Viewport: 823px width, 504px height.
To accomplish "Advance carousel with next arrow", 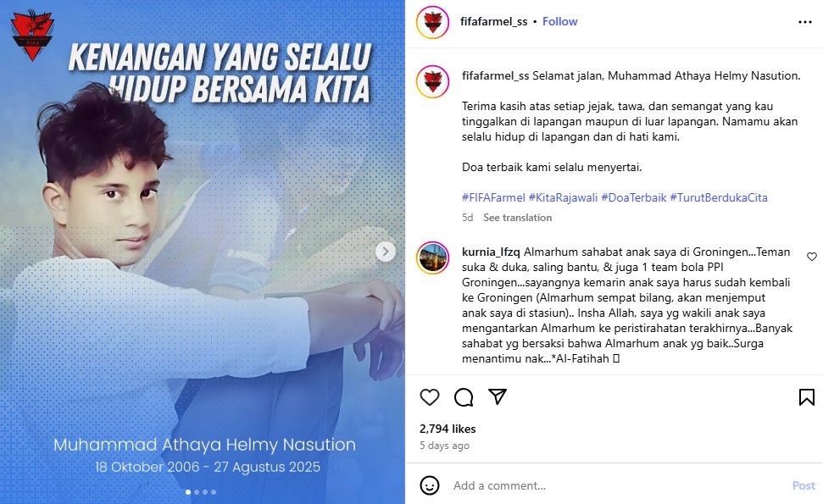I will (x=386, y=252).
